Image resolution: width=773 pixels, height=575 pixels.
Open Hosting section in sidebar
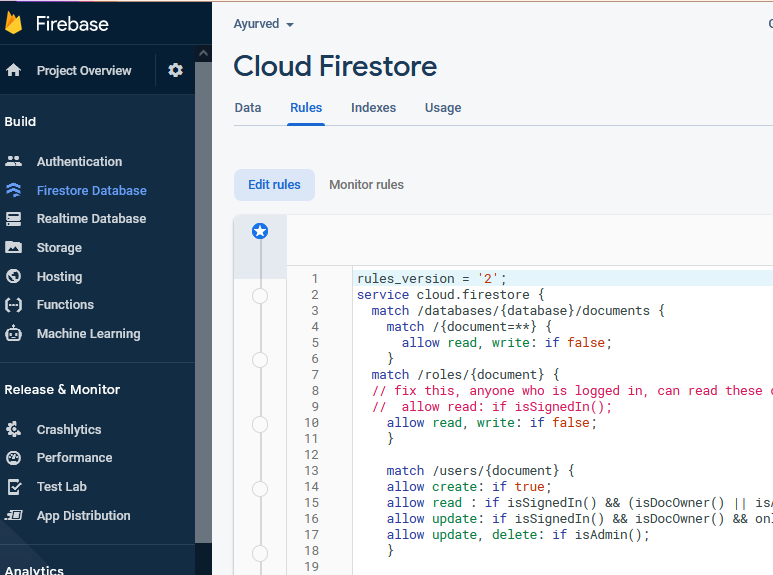point(60,277)
